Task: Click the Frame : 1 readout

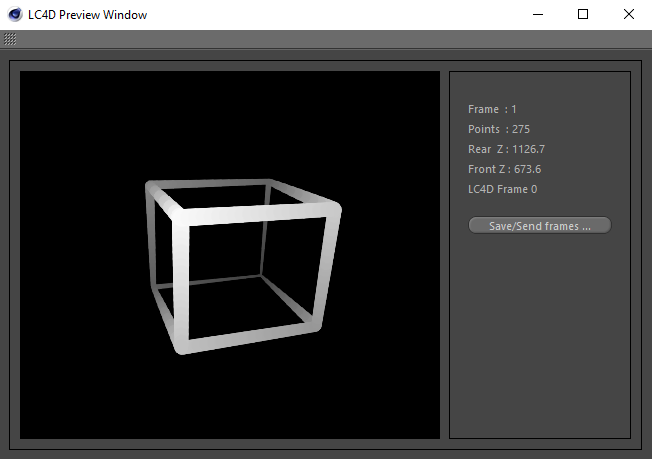Action: pos(492,109)
